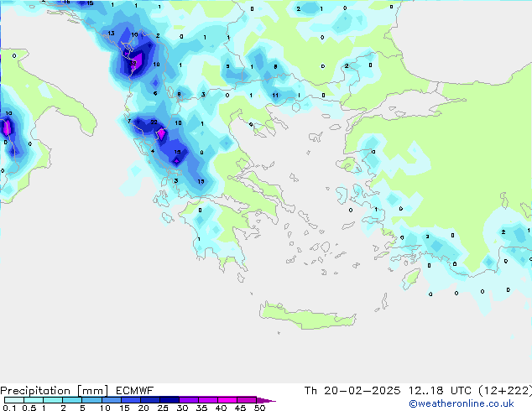Click the map value '22' in northwest Greece
The image size is (532, 411).
tap(154, 122)
